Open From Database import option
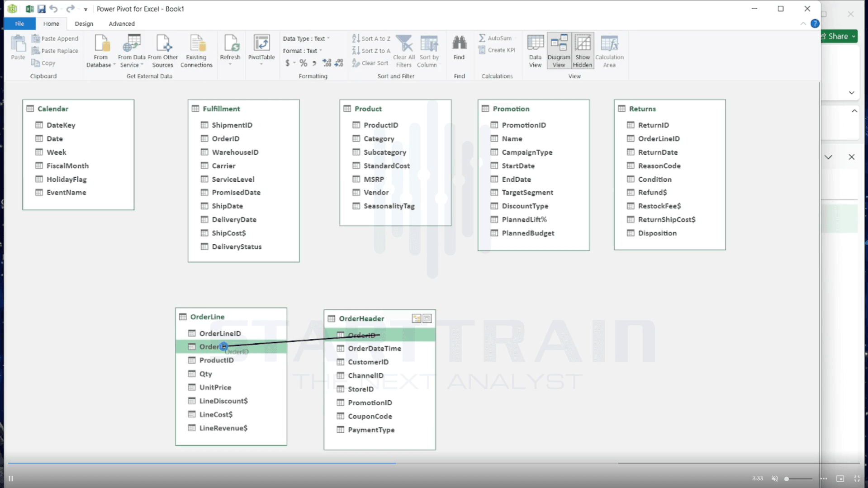868x488 pixels. pos(101,51)
